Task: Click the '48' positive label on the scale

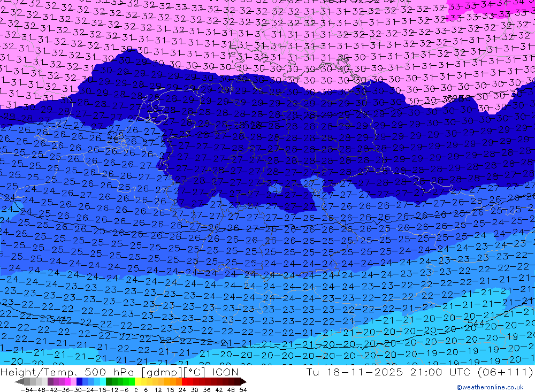Action: [x=231, y=390]
